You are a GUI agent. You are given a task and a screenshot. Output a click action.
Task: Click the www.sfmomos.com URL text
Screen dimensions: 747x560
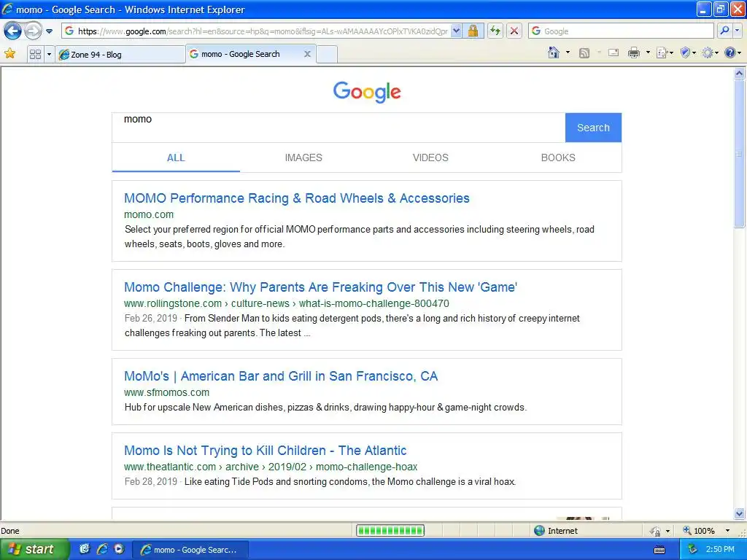tap(167, 392)
